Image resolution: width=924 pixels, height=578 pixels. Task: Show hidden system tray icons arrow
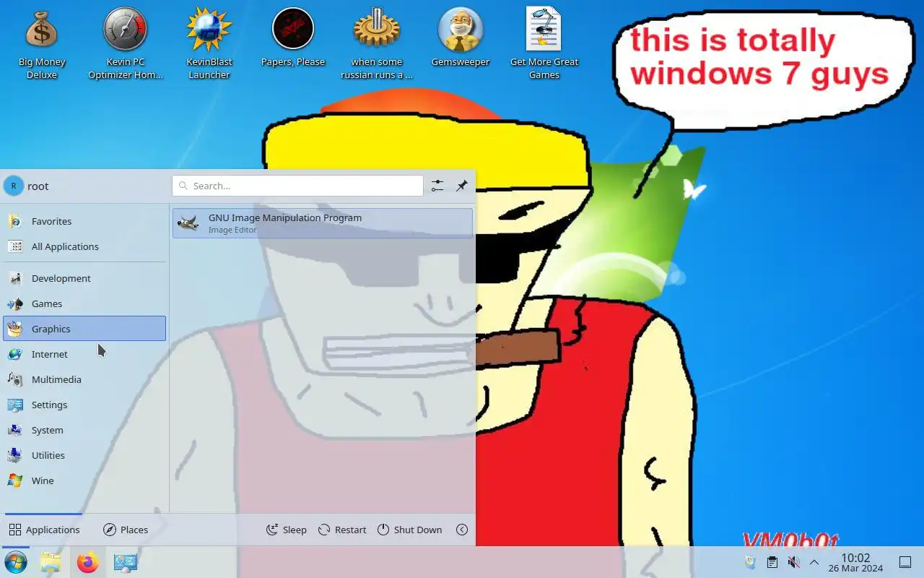pos(814,562)
